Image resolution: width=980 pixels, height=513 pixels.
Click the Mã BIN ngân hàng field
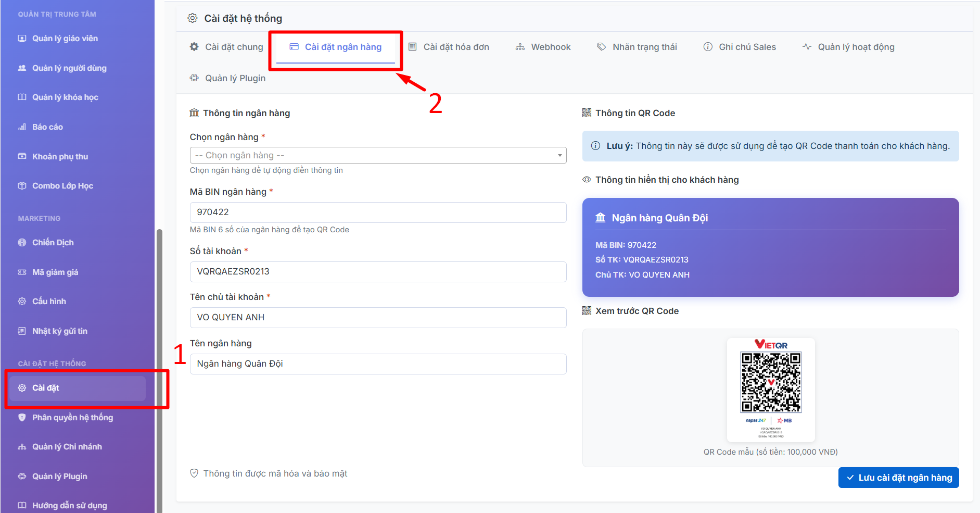pyautogui.click(x=378, y=212)
